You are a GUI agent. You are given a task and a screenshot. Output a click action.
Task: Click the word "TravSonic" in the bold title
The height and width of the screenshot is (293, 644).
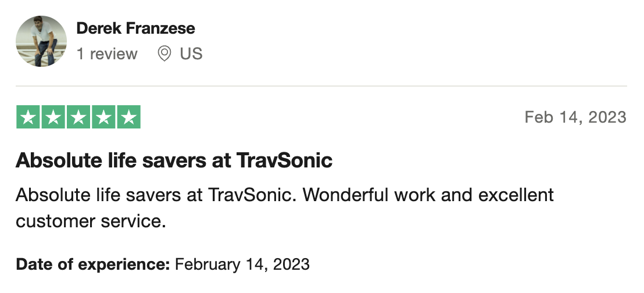click(x=285, y=160)
